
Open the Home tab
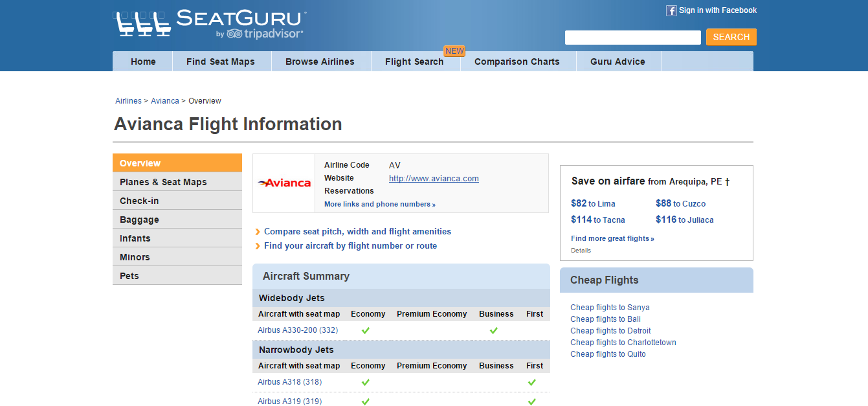pos(143,62)
